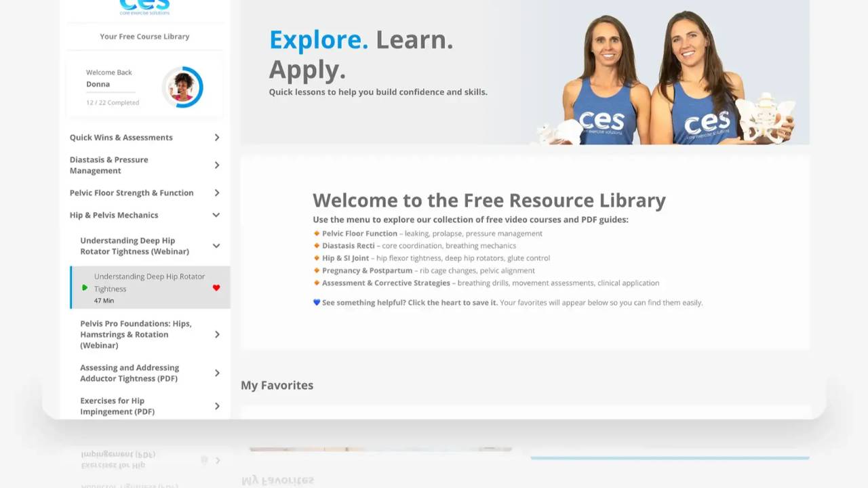Expand Diastasis & Pressure Management chevron
Screen dimensions: 868x488
[x=217, y=165]
